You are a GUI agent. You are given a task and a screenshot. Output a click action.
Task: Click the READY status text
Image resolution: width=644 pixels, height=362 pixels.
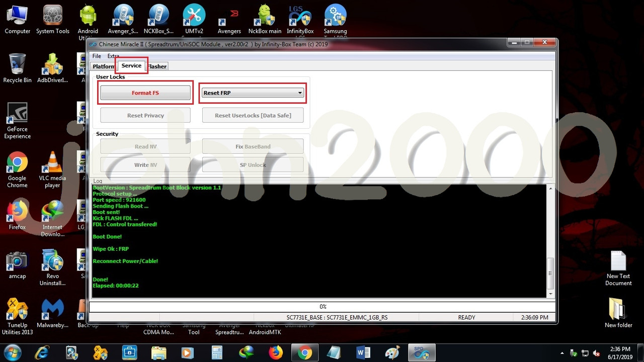[466, 318]
